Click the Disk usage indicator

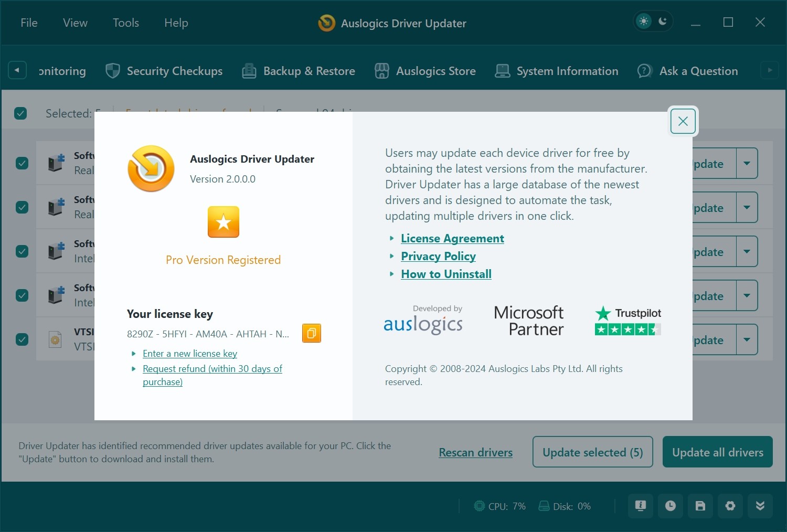point(565,506)
